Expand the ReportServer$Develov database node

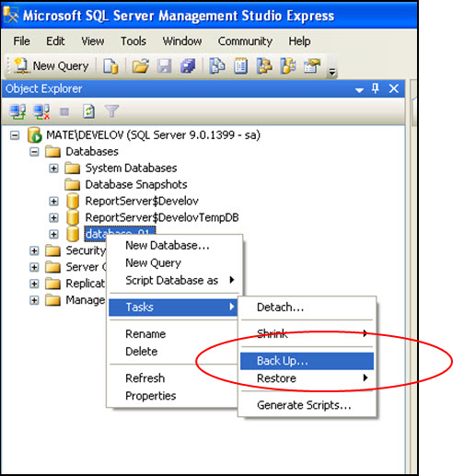coord(53,201)
